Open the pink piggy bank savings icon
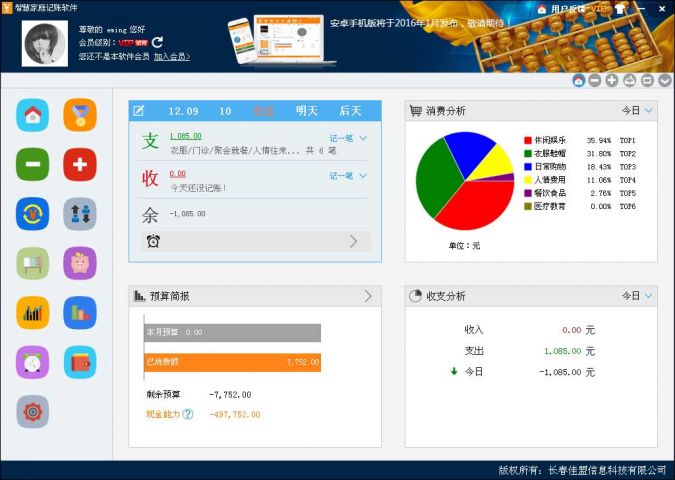 coord(80,263)
